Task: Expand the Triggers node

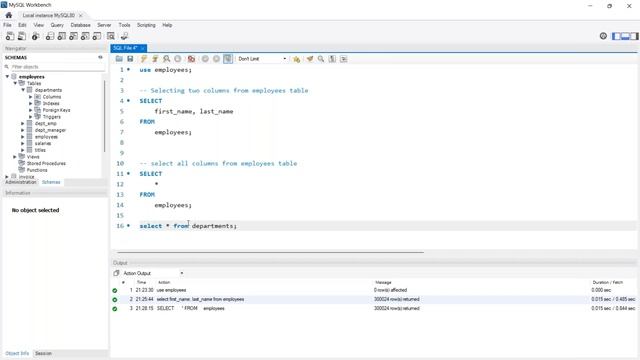Action: 31,117
